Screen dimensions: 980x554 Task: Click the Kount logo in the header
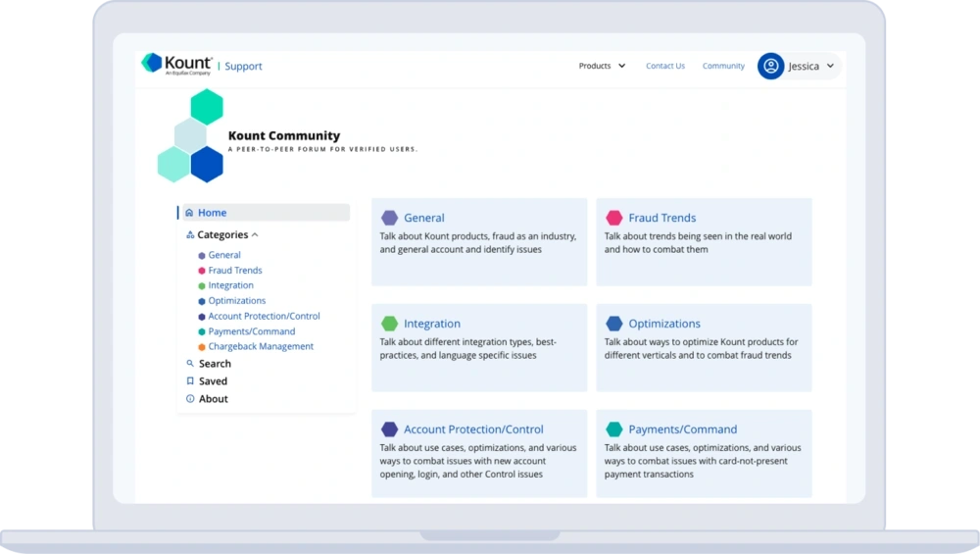point(177,64)
